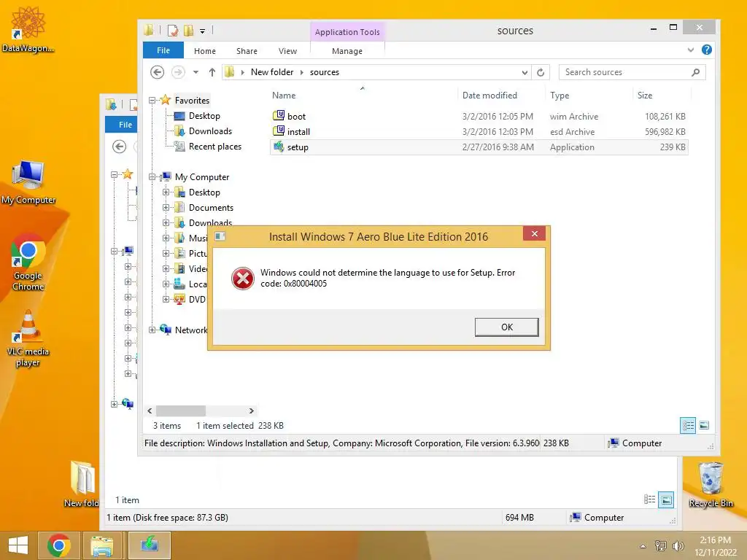Open the recent locations dropdown arrow
The image size is (747, 560).
pos(196,72)
